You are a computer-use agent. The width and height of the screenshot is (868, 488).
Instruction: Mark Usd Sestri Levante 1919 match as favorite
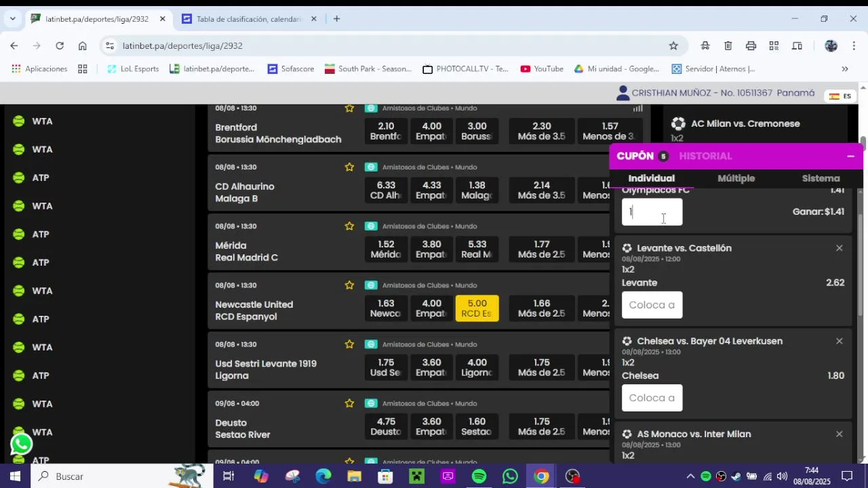[x=349, y=344]
